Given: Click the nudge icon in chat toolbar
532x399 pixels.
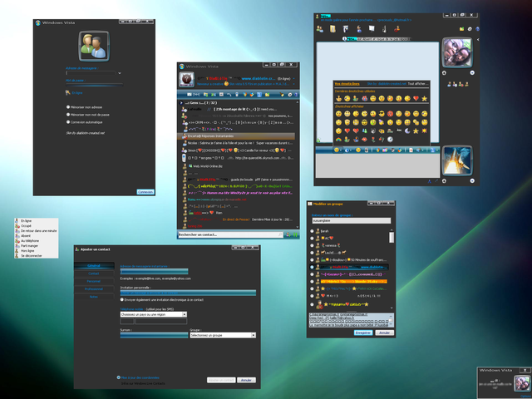Looking at the screenshot, I should pyautogui.click(x=367, y=150).
